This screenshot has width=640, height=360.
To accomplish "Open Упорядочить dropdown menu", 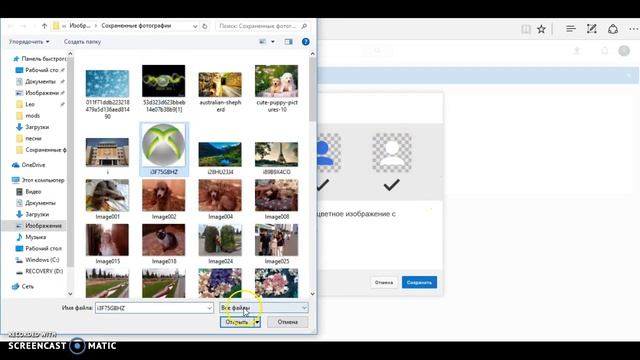I will (x=29, y=42).
